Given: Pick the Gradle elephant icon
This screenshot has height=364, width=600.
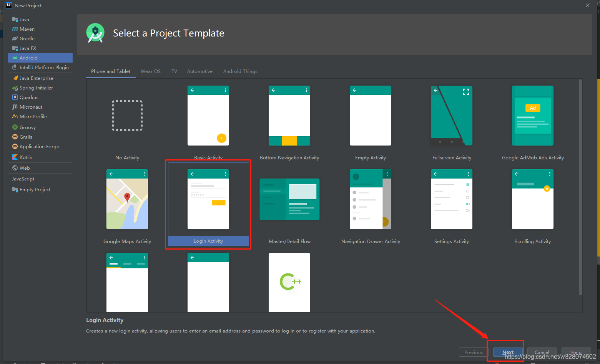Looking at the screenshot, I should tap(15, 39).
